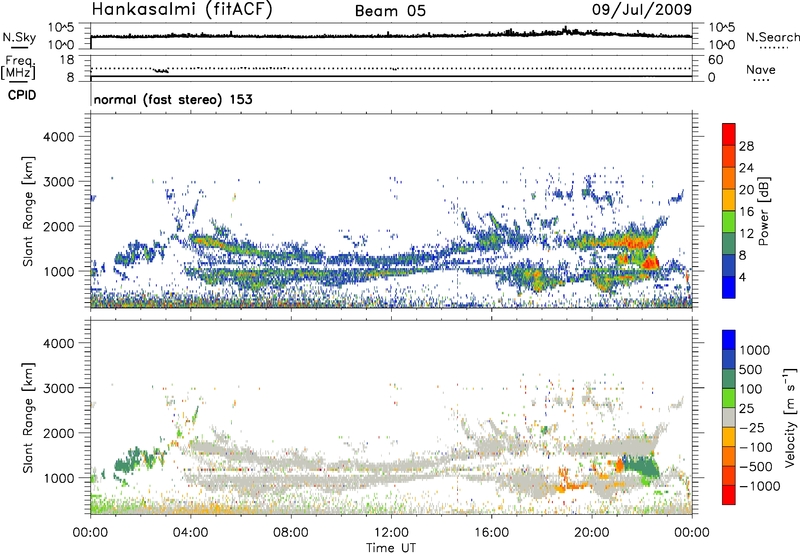Click the 12:00 time axis tick label

coord(391,533)
